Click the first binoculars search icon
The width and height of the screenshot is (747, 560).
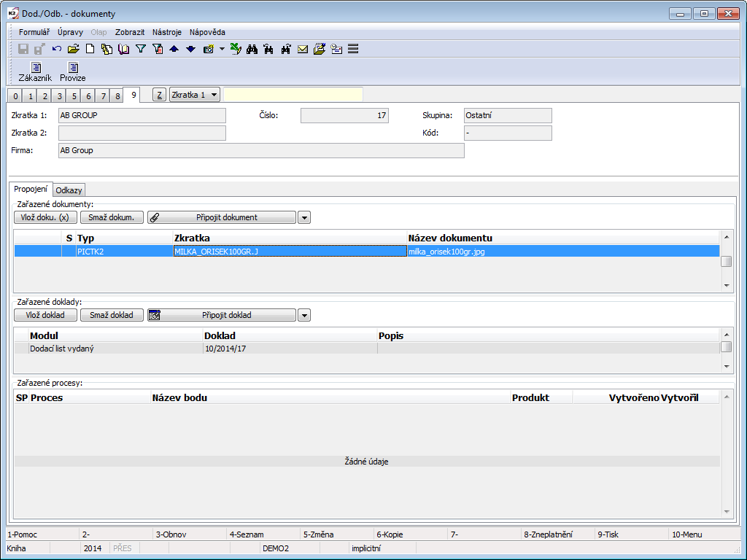(252, 50)
